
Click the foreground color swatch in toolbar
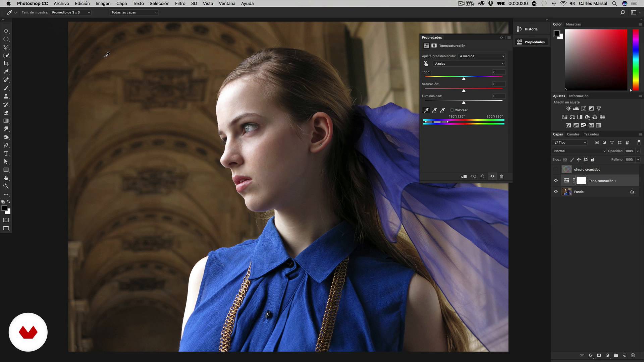[x=4, y=208]
